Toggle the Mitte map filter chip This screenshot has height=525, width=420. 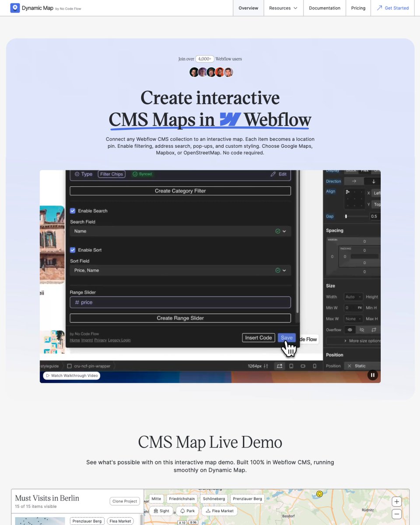point(157,499)
